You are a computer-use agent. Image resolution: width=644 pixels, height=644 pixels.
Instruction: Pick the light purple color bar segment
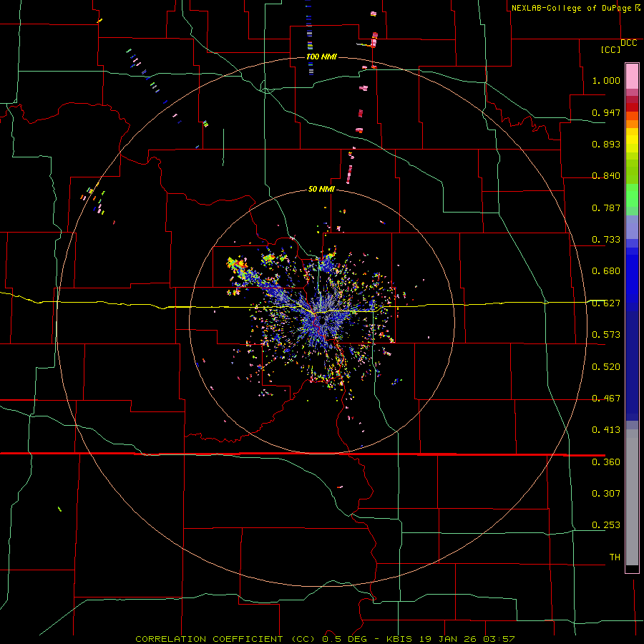click(632, 228)
